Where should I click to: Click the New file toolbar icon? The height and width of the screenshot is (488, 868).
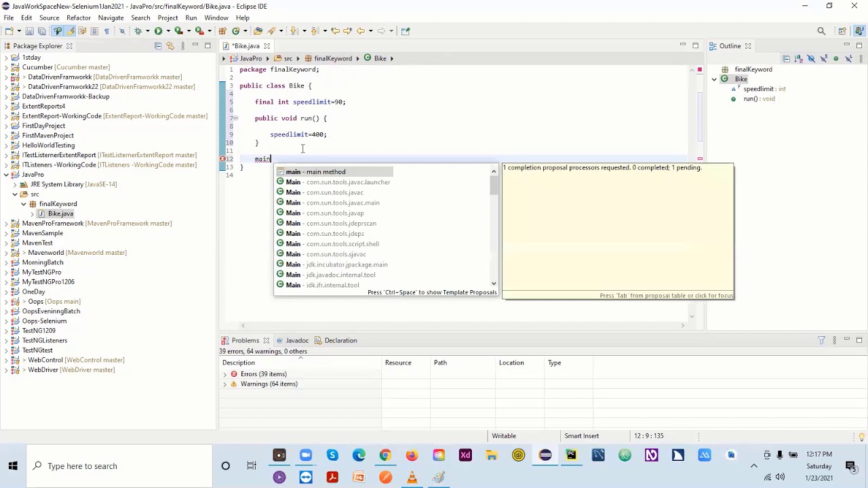coord(8,30)
